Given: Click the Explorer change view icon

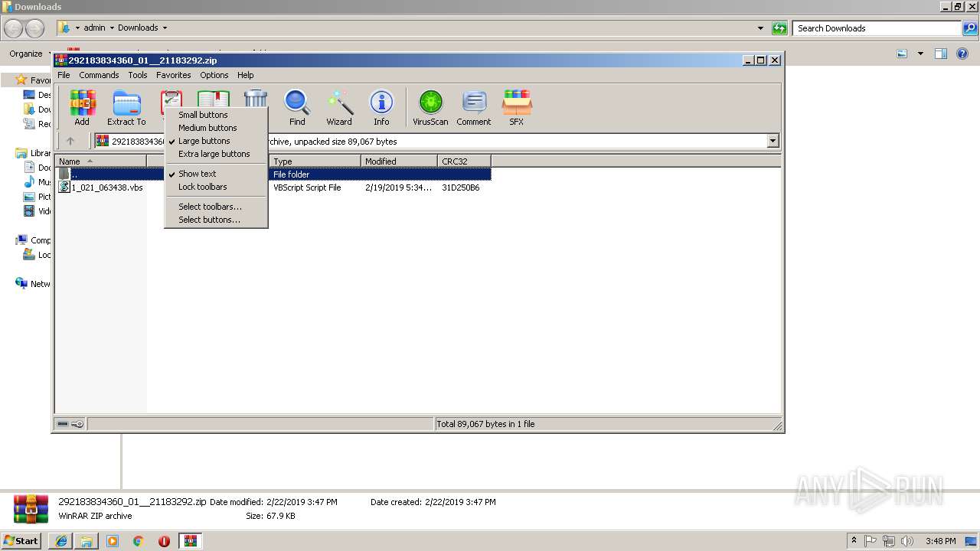Looking at the screenshot, I should (x=902, y=54).
